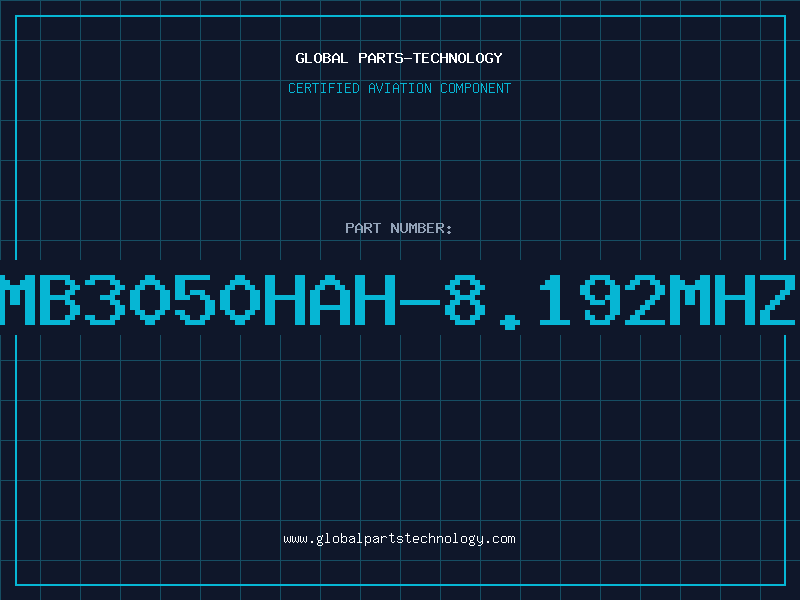Click the PART NUMBER: label
This screenshot has height=600, width=800.
(x=398, y=228)
